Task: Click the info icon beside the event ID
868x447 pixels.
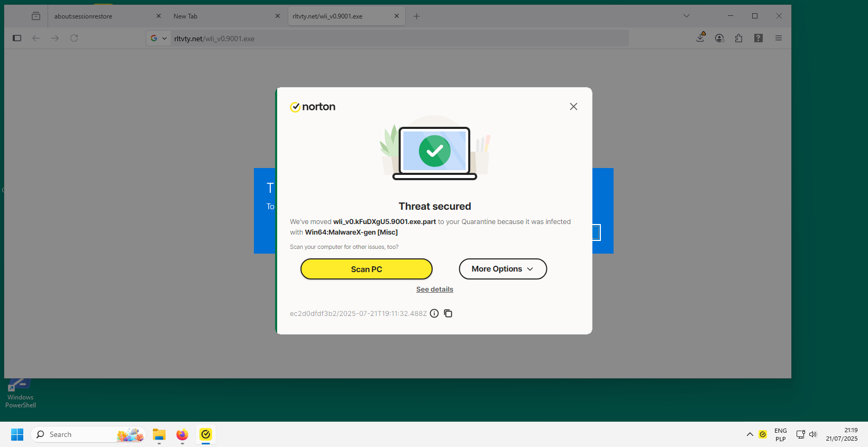Action: coord(434,313)
